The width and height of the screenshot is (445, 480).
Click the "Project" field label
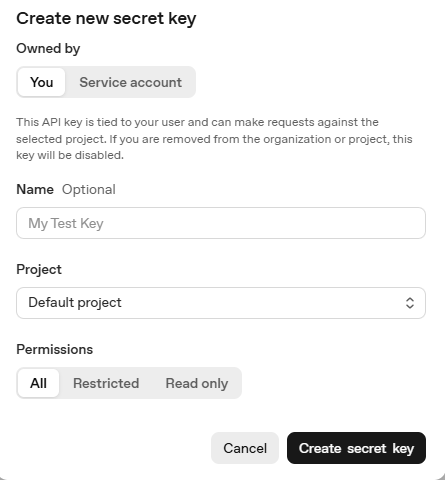tap(39, 270)
